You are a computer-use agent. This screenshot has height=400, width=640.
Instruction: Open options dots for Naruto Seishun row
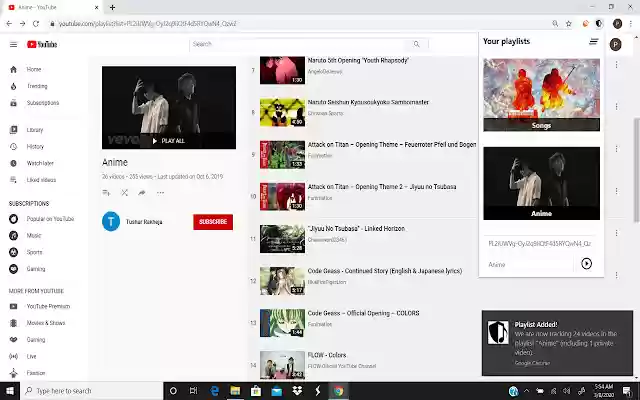point(616,107)
